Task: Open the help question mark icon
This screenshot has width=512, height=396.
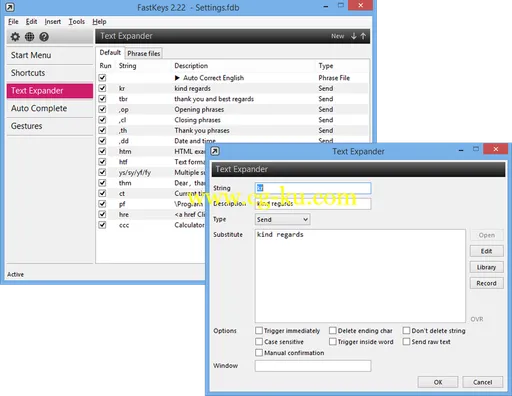Action: click(x=44, y=37)
